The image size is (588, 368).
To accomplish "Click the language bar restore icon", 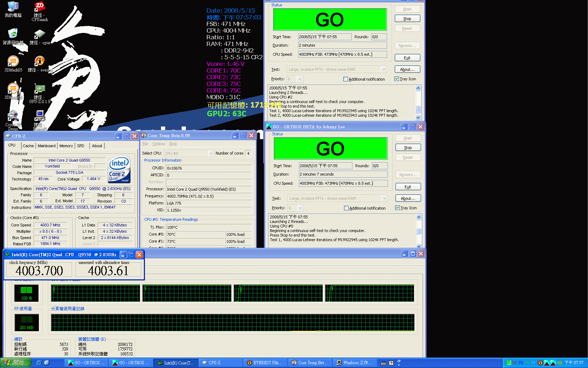I will pos(399,361).
